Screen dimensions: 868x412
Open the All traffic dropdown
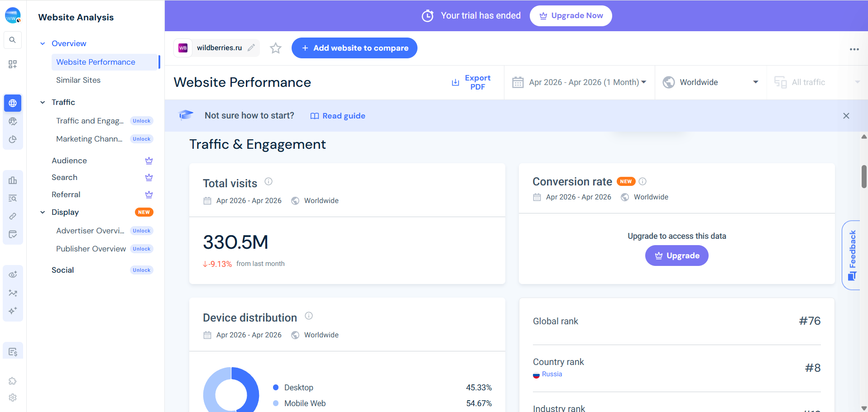pyautogui.click(x=817, y=82)
